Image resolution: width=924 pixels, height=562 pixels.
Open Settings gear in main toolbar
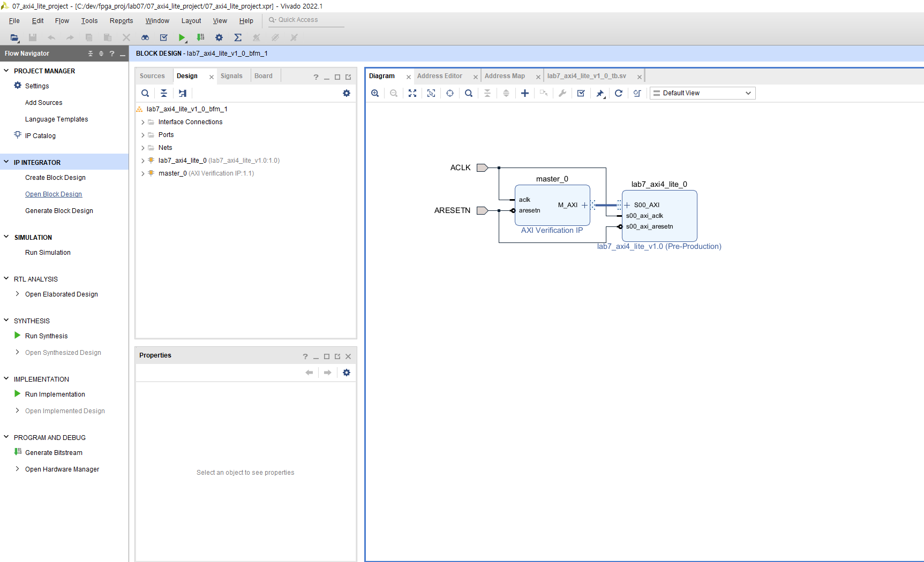[x=219, y=37]
